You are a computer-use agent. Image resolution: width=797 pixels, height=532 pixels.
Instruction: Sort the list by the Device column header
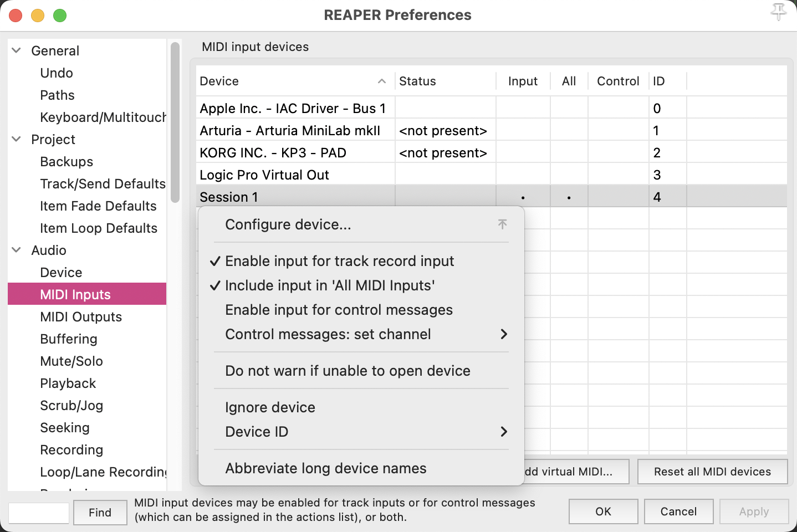295,81
